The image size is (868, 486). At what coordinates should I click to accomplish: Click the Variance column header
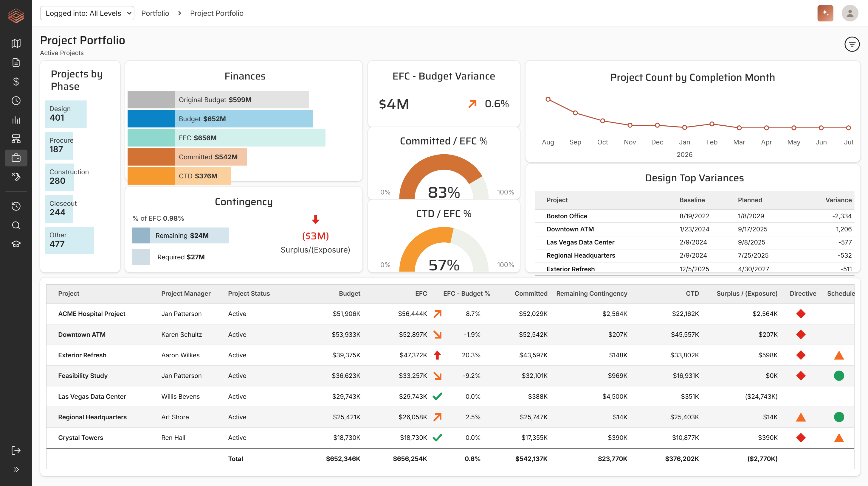point(838,200)
